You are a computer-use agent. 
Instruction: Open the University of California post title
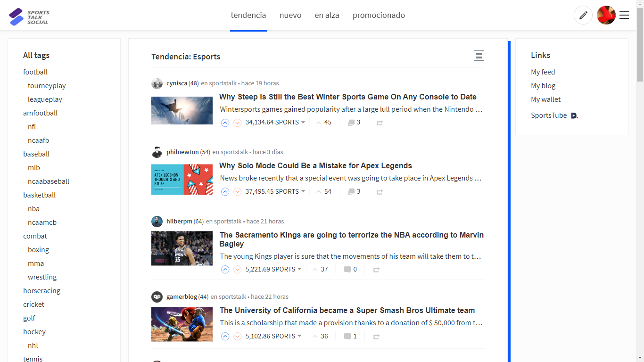point(347,311)
